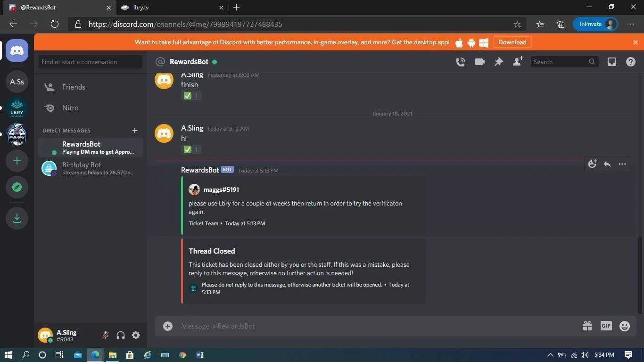
Task: Add page to favorites star
Action: pyautogui.click(x=517, y=24)
